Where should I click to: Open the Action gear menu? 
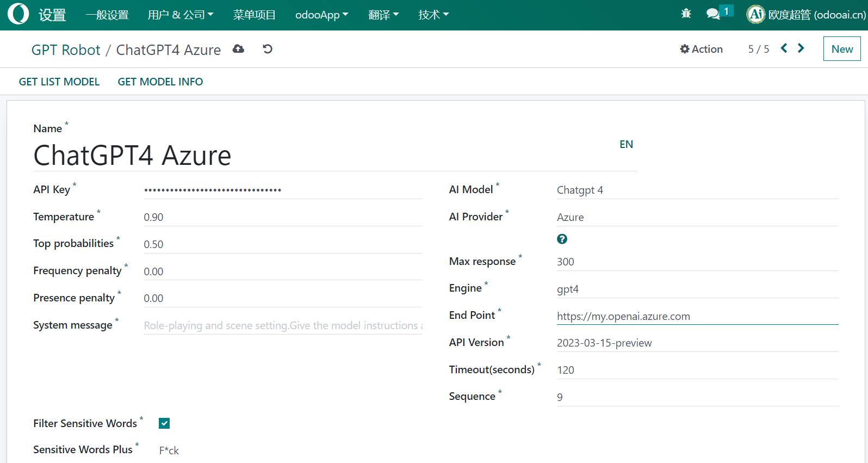pyautogui.click(x=701, y=49)
